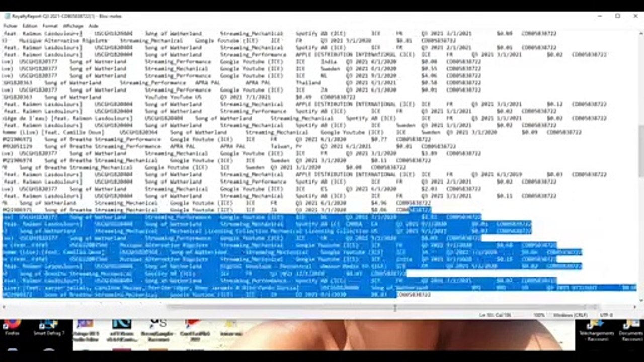The width and height of the screenshot is (644, 362).
Task: Minimize the Bloc-notes window
Action: click(599, 16)
